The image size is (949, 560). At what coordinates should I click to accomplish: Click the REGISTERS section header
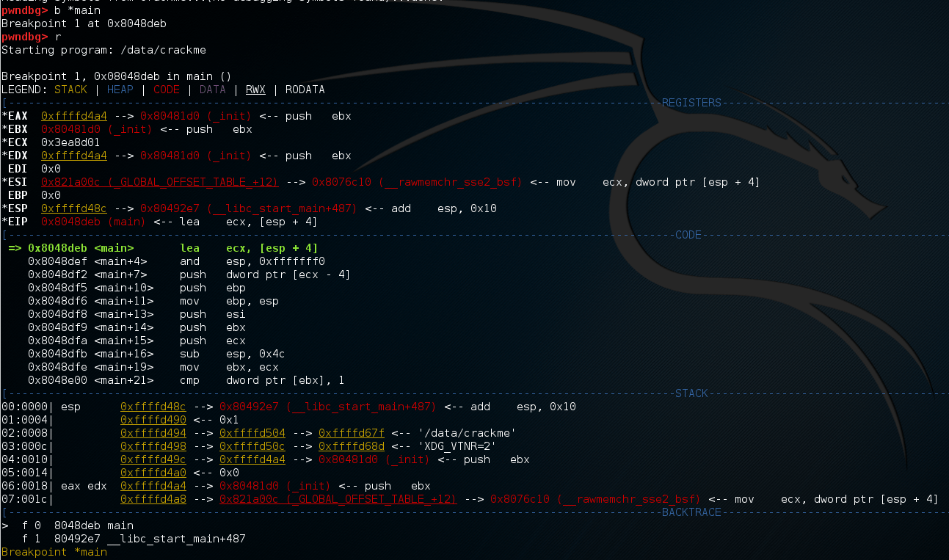pyautogui.click(x=691, y=103)
